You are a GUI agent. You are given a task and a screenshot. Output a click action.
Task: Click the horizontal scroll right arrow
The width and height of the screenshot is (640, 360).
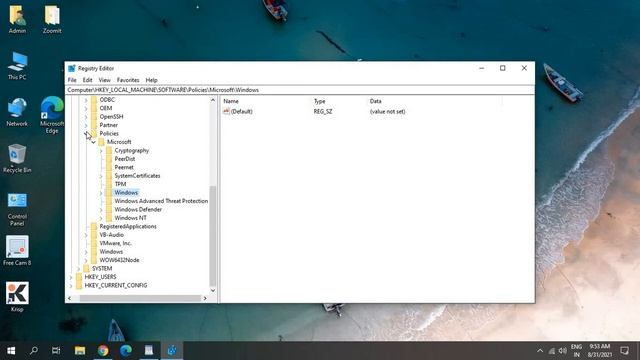click(x=205, y=298)
